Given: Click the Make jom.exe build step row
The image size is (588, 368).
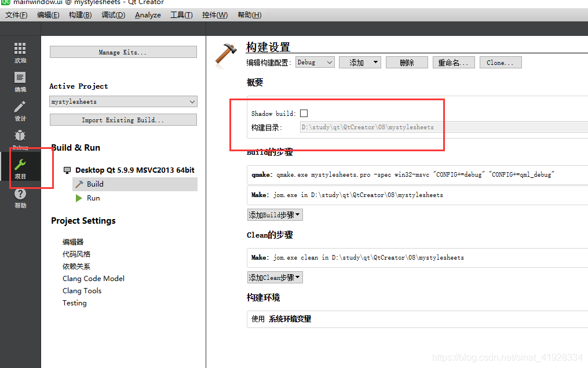Looking at the screenshot, I should pos(417,195).
